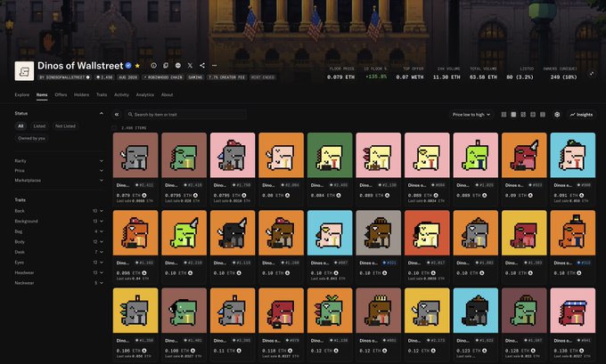Select the Not Listed status filter
The width and height of the screenshot is (606, 364).
pos(65,126)
